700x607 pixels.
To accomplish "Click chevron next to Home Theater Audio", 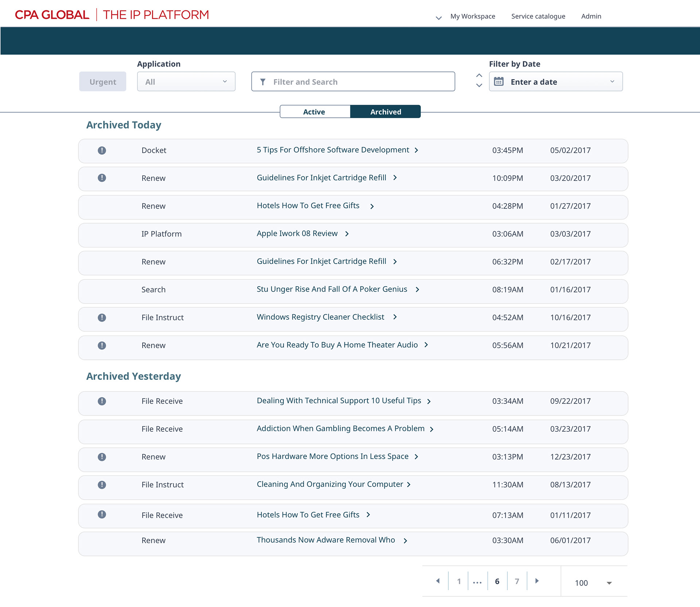I will pyautogui.click(x=426, y=345).
